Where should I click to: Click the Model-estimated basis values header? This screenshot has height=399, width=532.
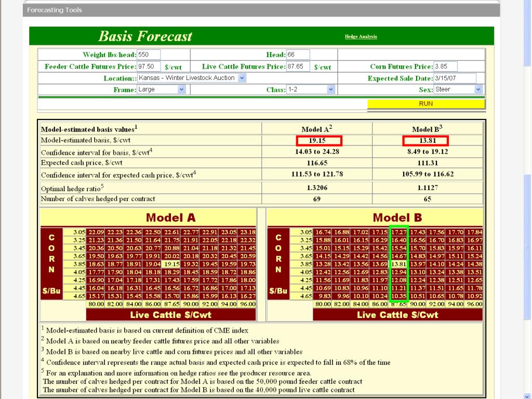(x=89, y=129)
